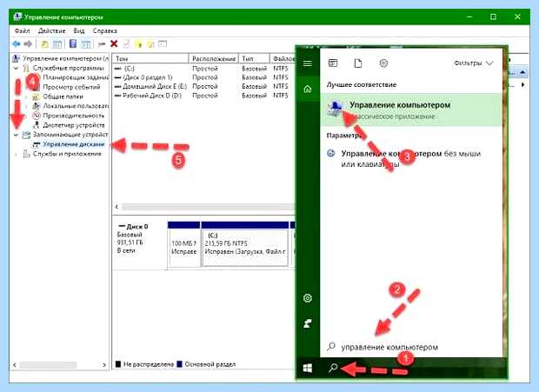539x392 pixels.
Task: Click right arrow of tree pane scrollbar
Action: tap(104, 365)
